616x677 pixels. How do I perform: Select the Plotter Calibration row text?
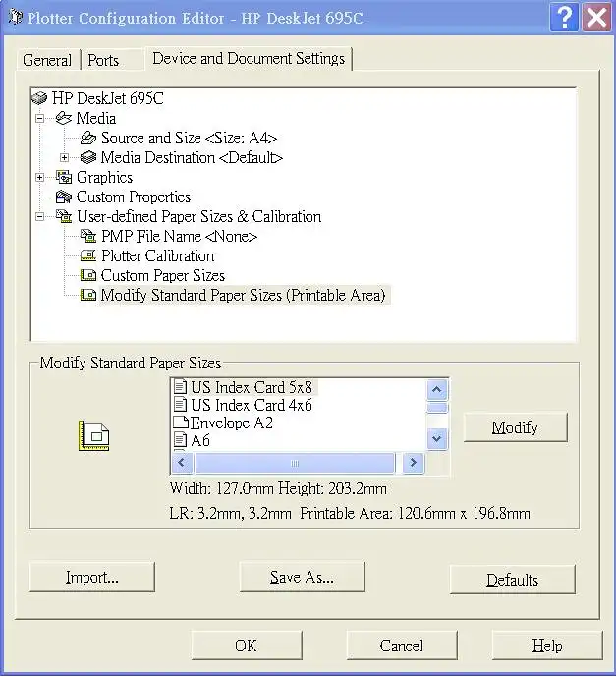[x=157, y=256]
